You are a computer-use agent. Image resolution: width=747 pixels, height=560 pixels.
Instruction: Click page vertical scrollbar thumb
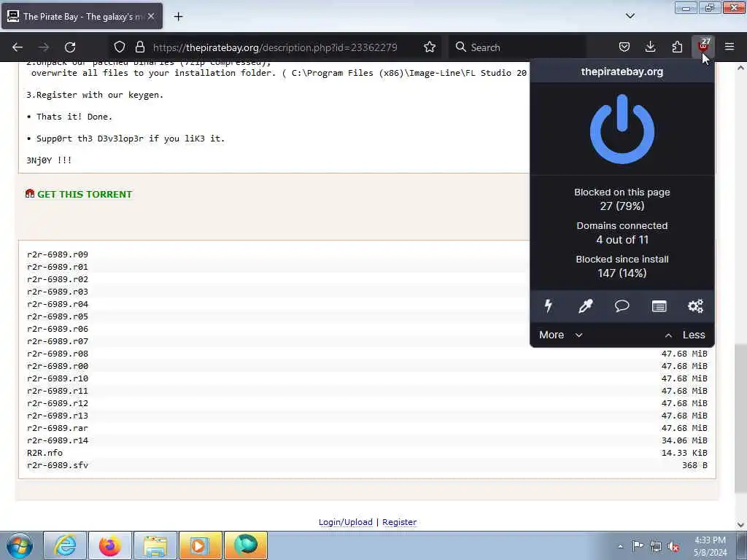740,418
